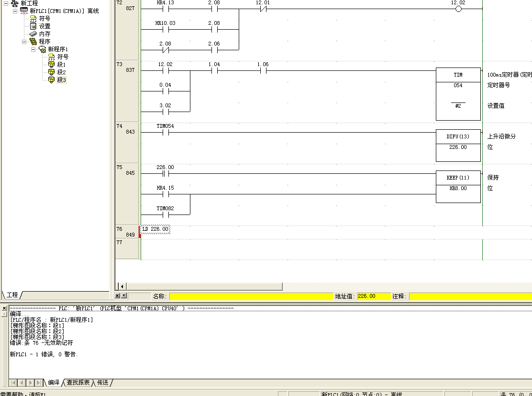This screenshot has width=532, height=396.
Task: Open the 设置 PLC settings icon
Action: pyautogui.click(x=33, y=26)
